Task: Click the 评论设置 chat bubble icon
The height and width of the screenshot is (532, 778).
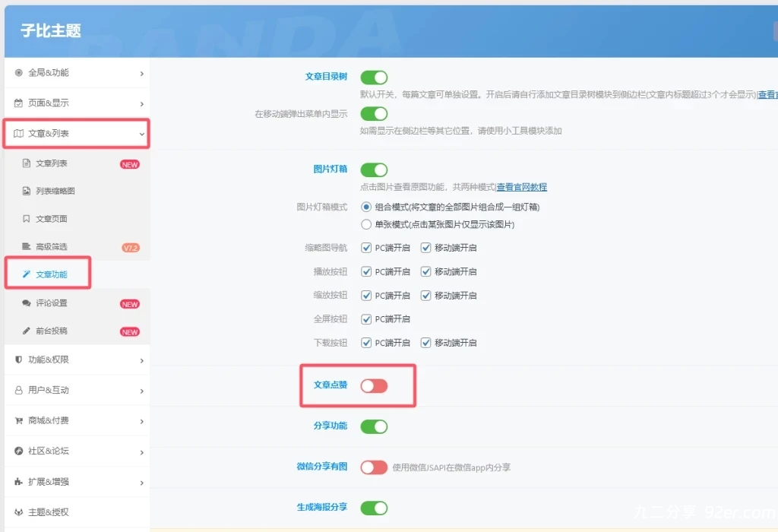Action: (27, 302)
